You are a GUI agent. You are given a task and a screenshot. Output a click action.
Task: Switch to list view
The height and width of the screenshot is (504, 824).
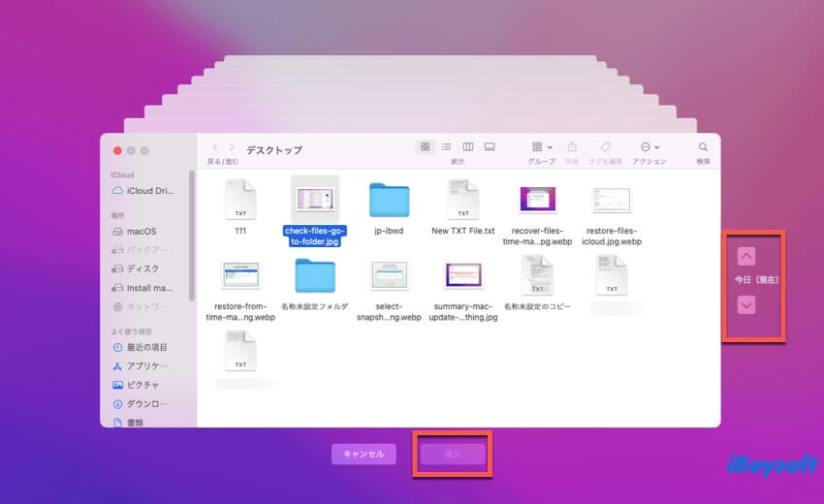[446, 146]
